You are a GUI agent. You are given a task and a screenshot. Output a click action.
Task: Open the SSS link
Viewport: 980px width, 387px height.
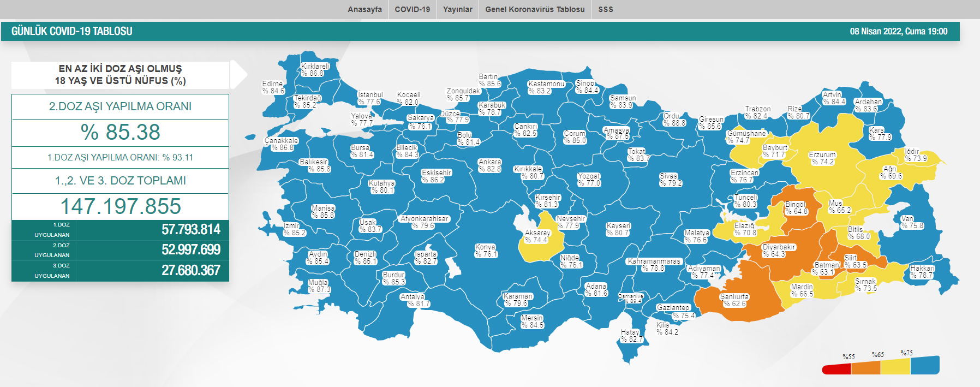tap(605, 9)
